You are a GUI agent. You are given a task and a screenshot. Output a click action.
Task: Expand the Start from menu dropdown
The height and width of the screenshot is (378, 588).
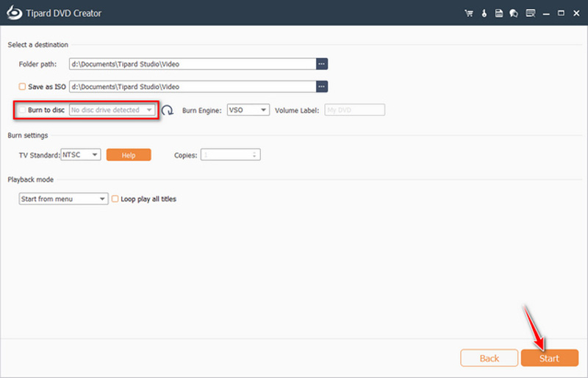63,199
